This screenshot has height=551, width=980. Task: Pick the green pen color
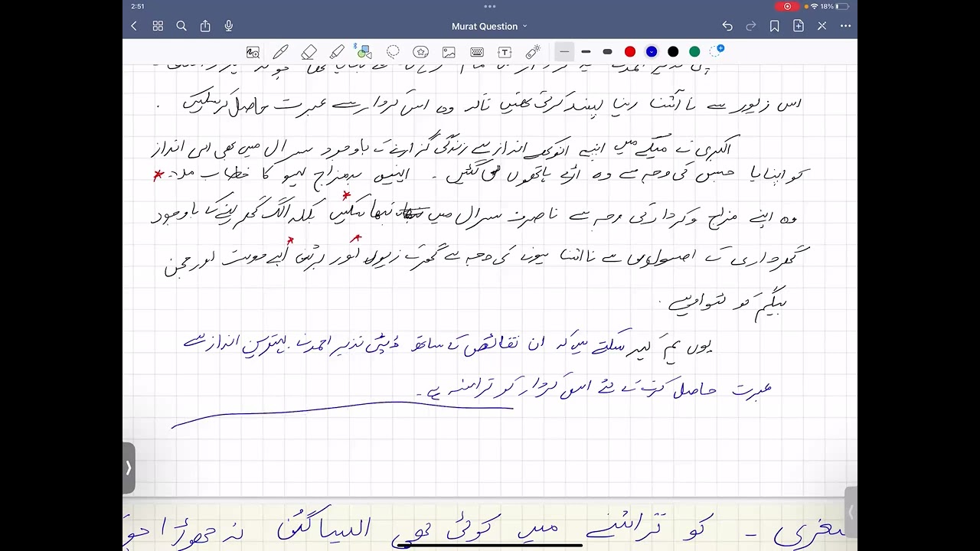tap(694, 52)
